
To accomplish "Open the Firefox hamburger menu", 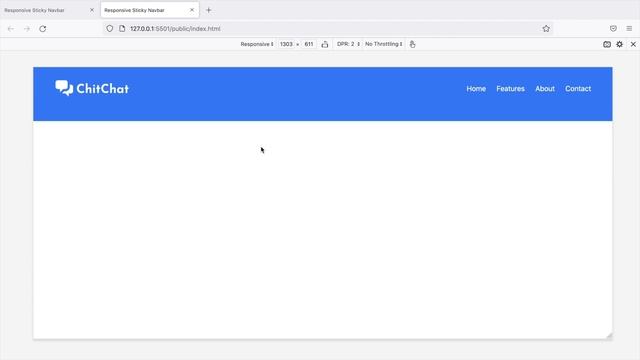I will click(629, 29).
